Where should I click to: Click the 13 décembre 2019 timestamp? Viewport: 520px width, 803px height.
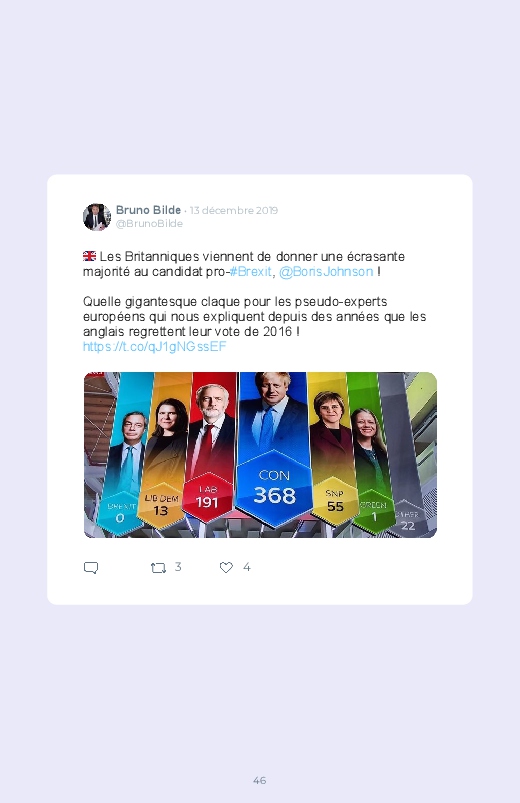[x=234, y=210]
